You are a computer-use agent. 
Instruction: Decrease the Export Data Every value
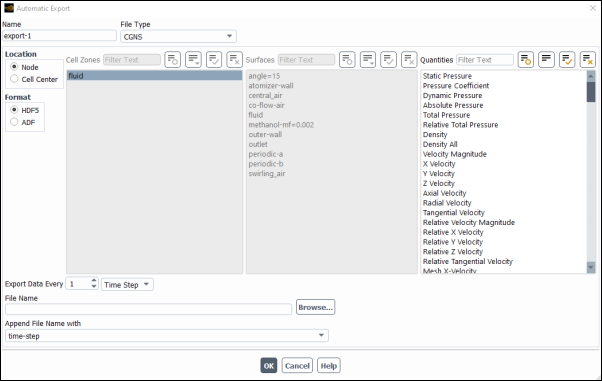[94, 287]
